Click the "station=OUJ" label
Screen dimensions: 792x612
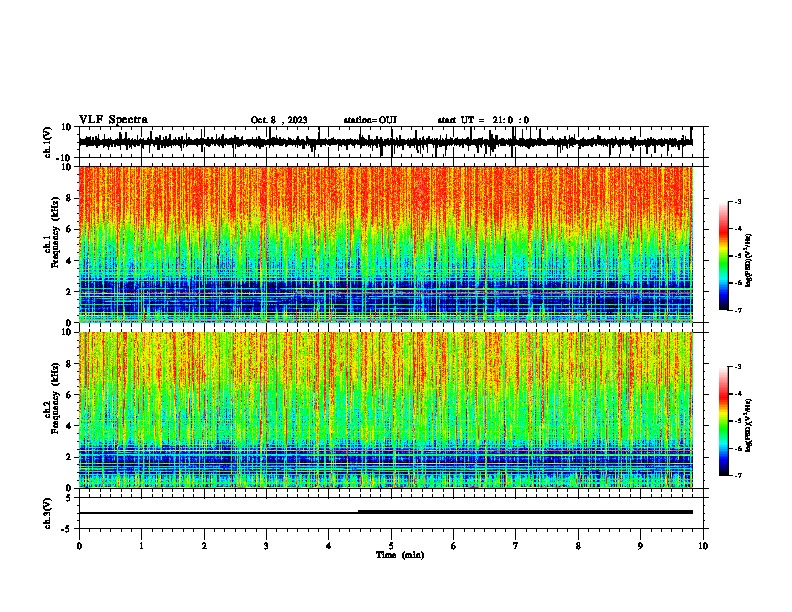point(370,120)
